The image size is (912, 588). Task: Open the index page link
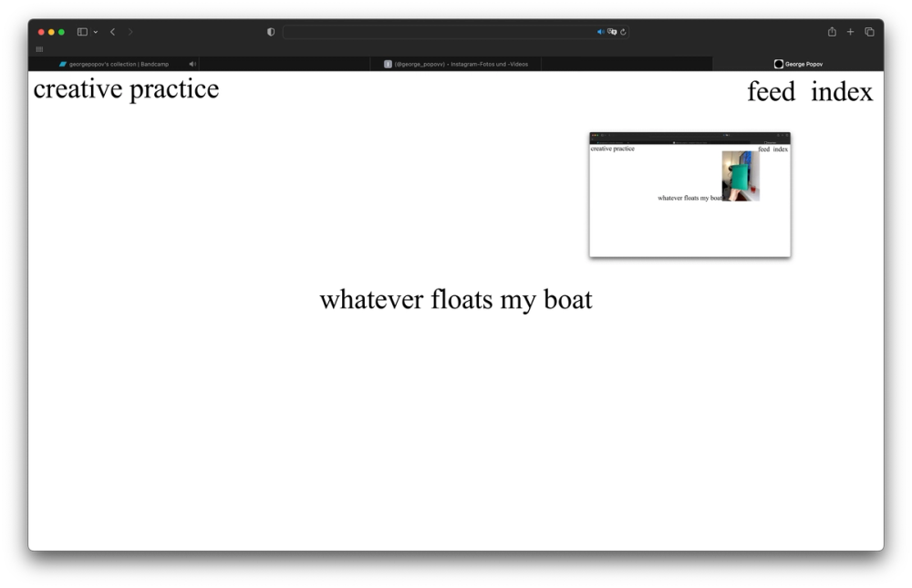[842, 92]
